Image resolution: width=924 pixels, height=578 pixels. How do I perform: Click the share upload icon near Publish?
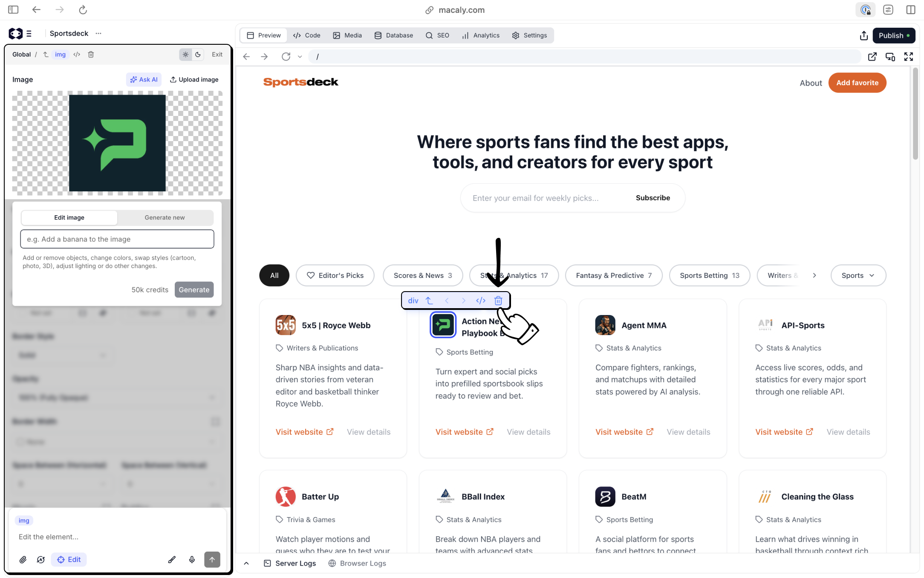(863, 35)
